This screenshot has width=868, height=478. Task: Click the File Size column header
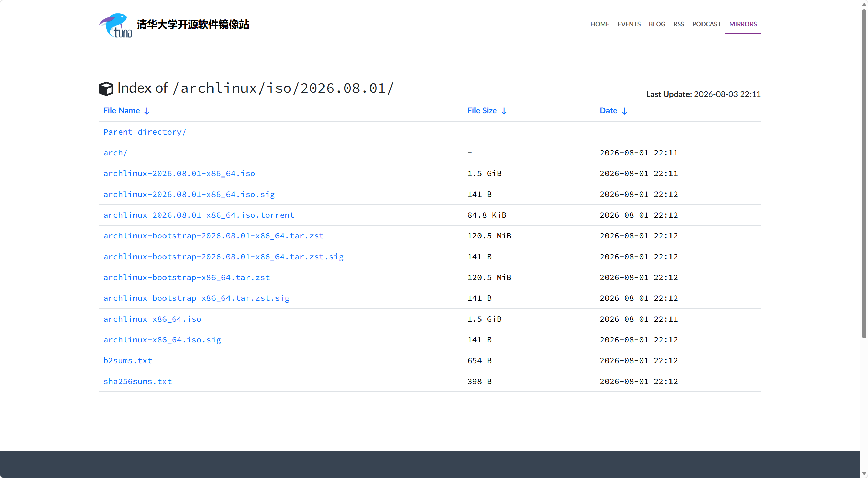click(482, 111)
